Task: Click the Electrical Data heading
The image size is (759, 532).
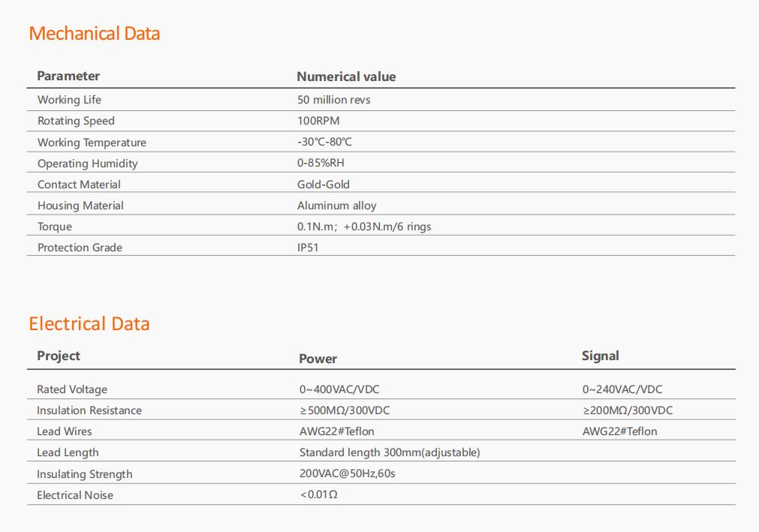Action: coord(89,323)
